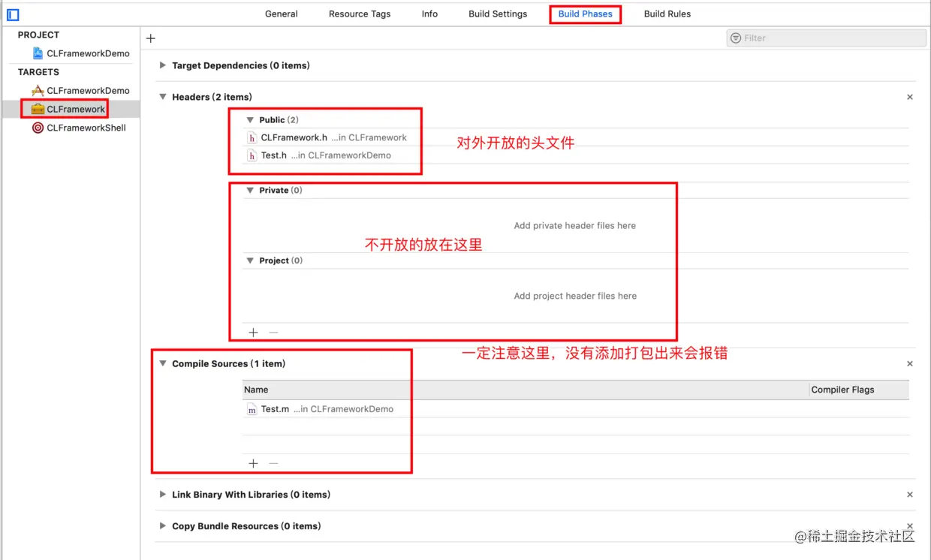Collapse the Private headers group
This screenshot has width=931, height=560.
point(250,191)
